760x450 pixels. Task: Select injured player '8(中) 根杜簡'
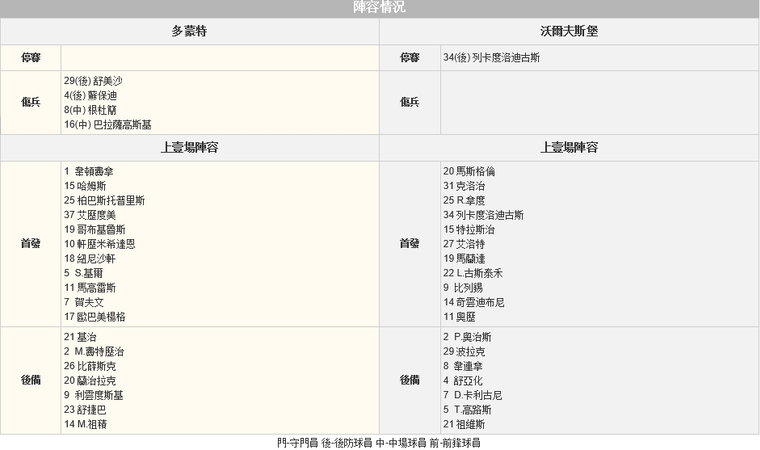pos(90,110)
